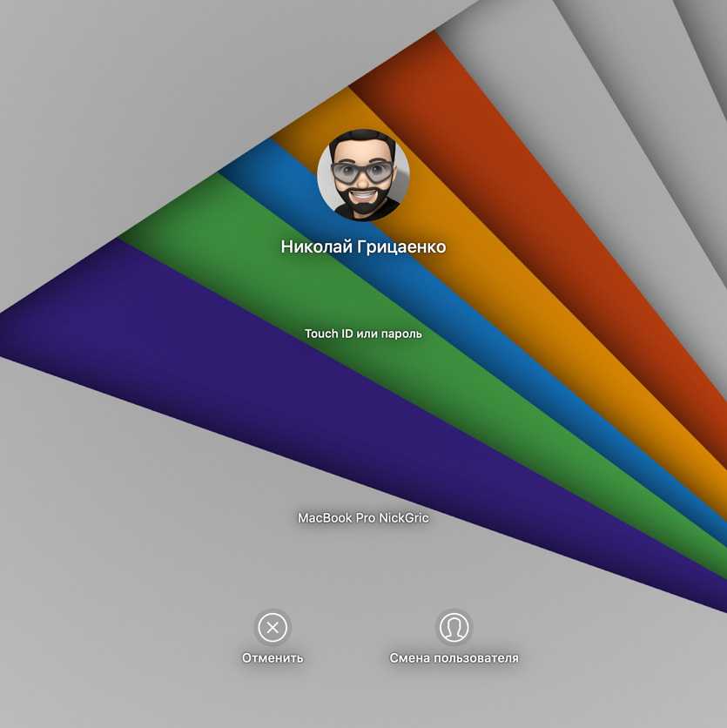Click the surname Грицаенко under the avatar

coord(402,247)
